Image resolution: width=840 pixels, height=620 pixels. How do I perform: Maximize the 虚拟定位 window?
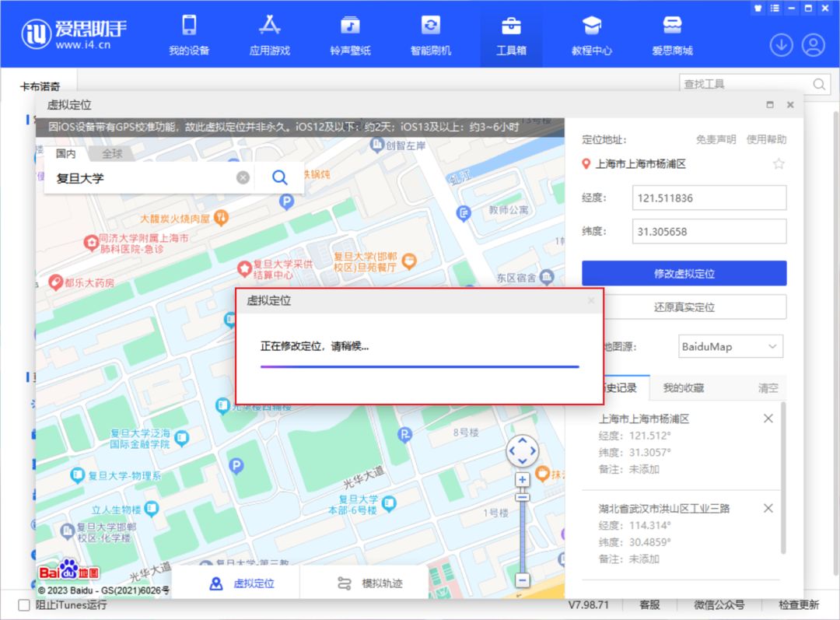[x=770, y=104]
